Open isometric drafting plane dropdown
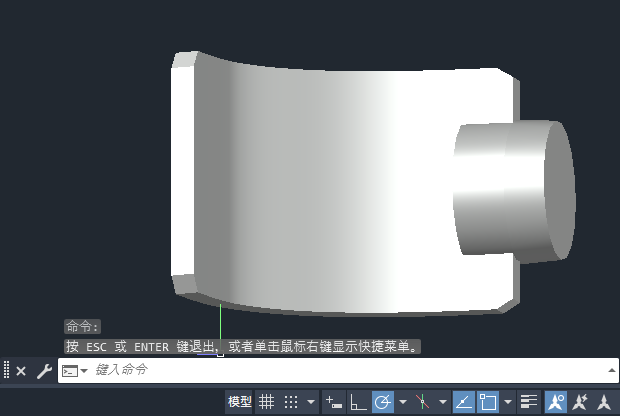Image resolution: width=620 pixels, height=416 pixels. pos(443,402)
